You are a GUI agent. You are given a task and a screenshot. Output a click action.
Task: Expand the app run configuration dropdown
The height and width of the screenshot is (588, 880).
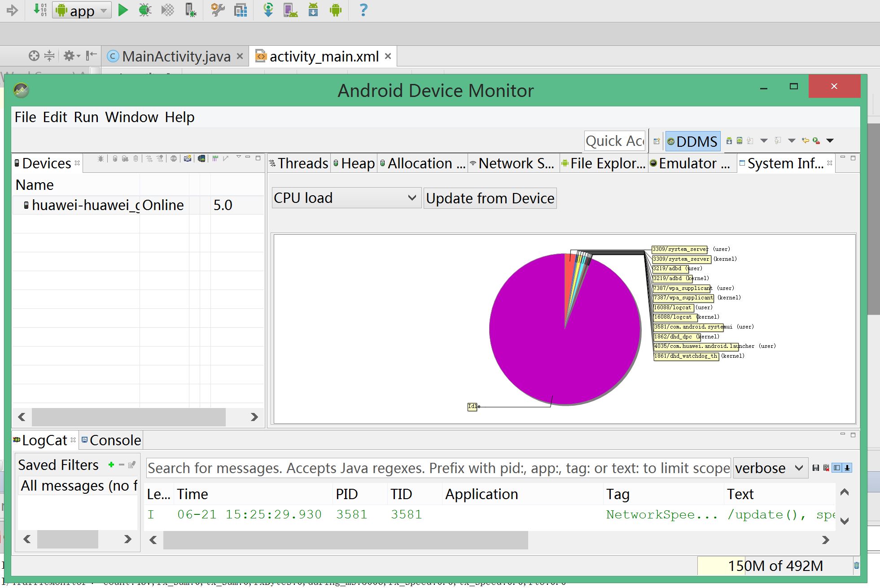click(x=104, y=10)
